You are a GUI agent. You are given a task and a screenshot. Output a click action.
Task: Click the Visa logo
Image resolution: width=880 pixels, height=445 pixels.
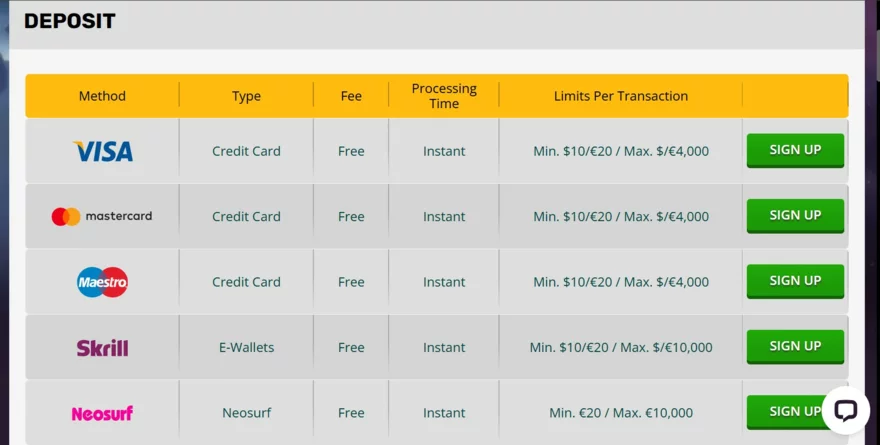(103, 151)
